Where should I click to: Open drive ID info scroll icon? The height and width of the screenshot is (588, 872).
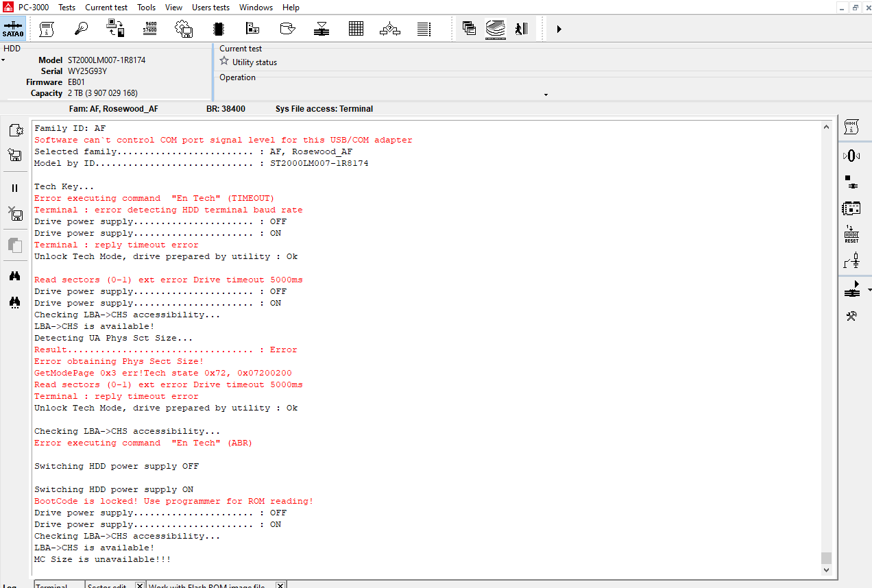pyautogui.click(x=47, y=29)
